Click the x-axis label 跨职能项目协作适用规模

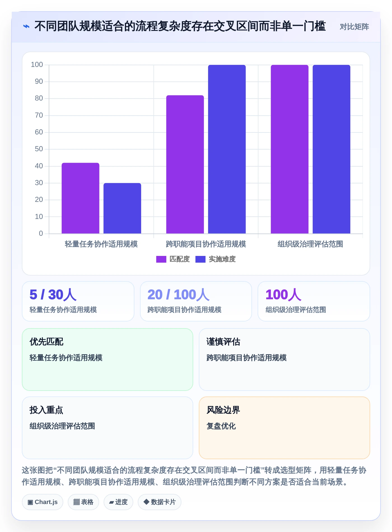tap(206, 244)
